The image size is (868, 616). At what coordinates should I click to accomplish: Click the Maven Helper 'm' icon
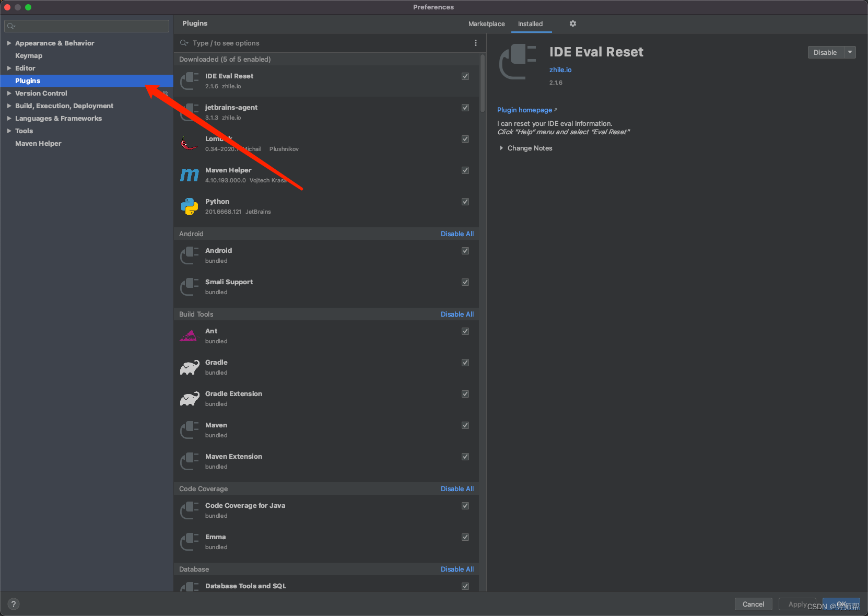pos(189,175)
